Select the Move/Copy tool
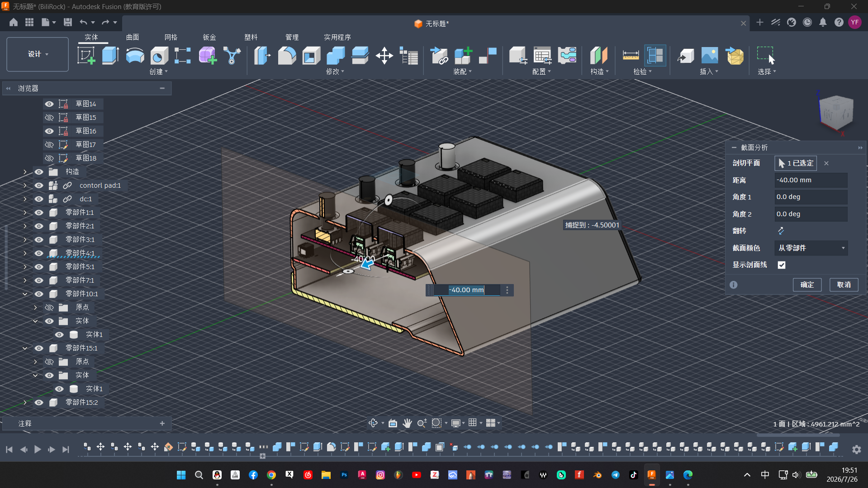Image resolution: width=868 pixels, height=488 pixels. click(x=384, y=56)
